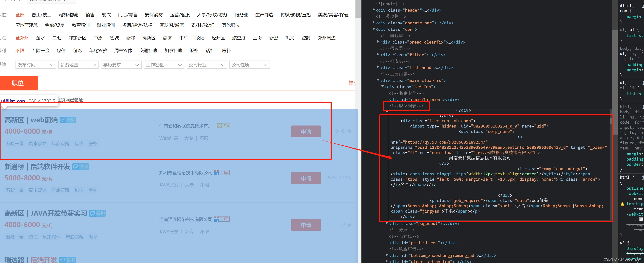
Task: Click the 微聊 chat icon beside 后端软件开发
Action: tap(81, 167)
